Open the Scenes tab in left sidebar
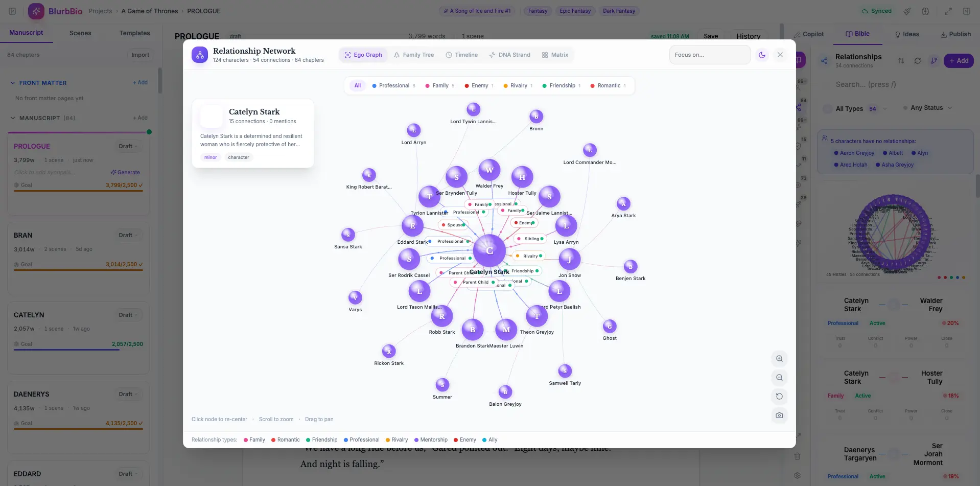Image resolution: width=980 pixels, height=486 pixels. coord(80,33)
